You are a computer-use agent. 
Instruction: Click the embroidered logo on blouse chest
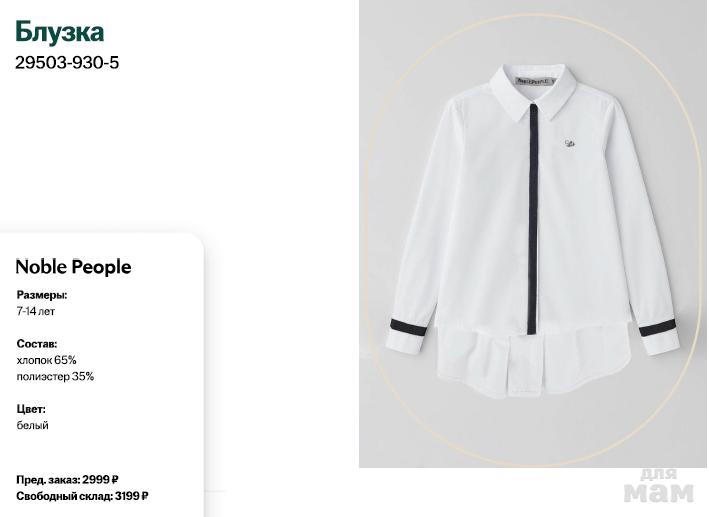[570, 144]
